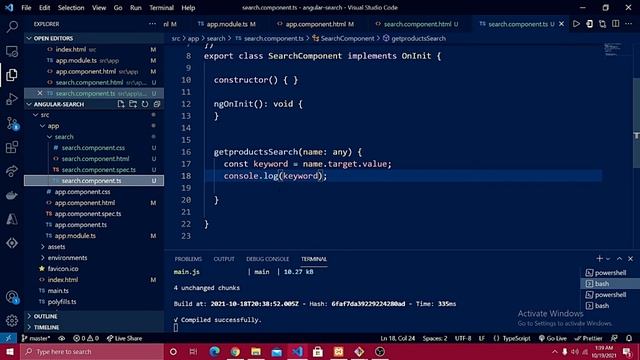The image size is (640, 360).
Task: Open Azure view icon
Action: [12, 219]
